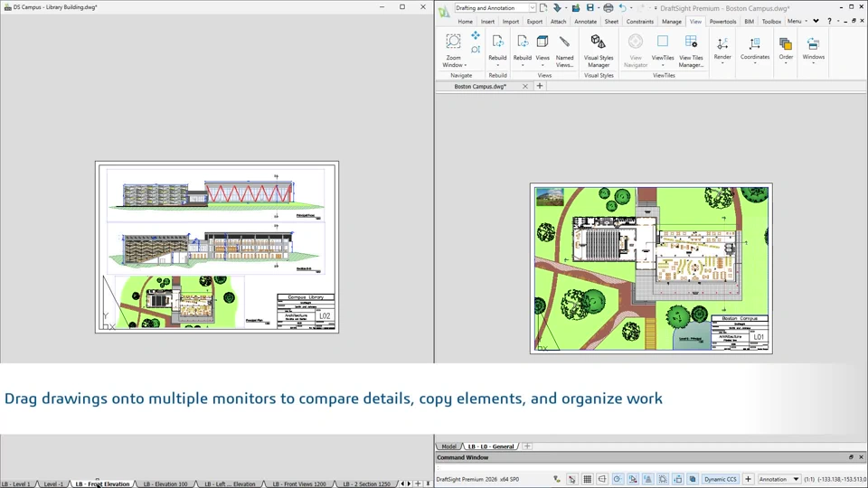868x488 pixels.
Task: Click the Save icon in the title bar
Action: tap(590, 8)
